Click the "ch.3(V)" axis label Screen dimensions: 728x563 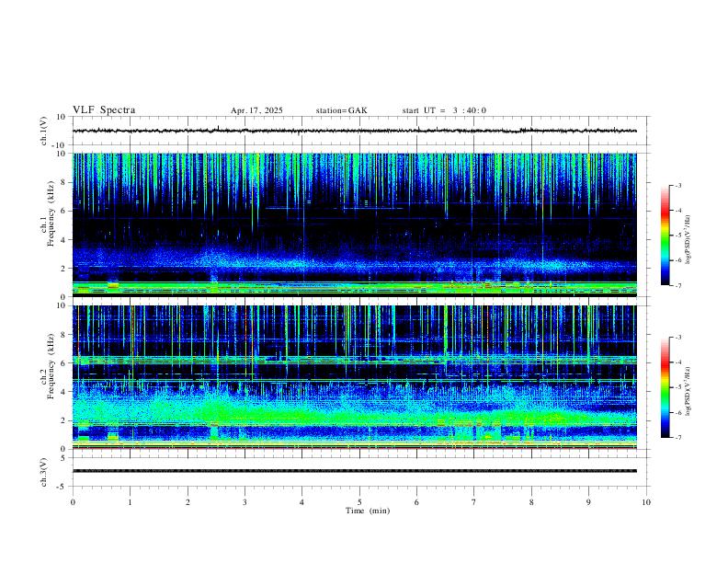(44, 472)
